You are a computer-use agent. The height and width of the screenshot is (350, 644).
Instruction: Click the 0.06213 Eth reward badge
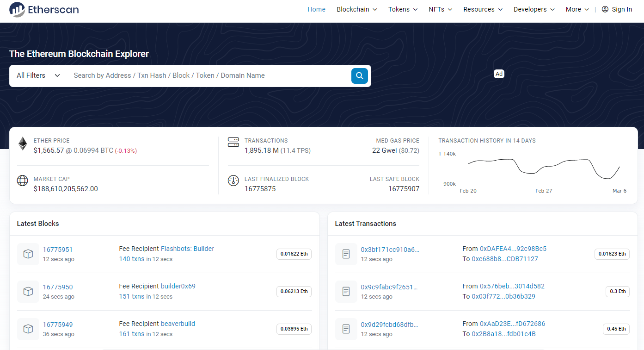[x=294, y=292]
